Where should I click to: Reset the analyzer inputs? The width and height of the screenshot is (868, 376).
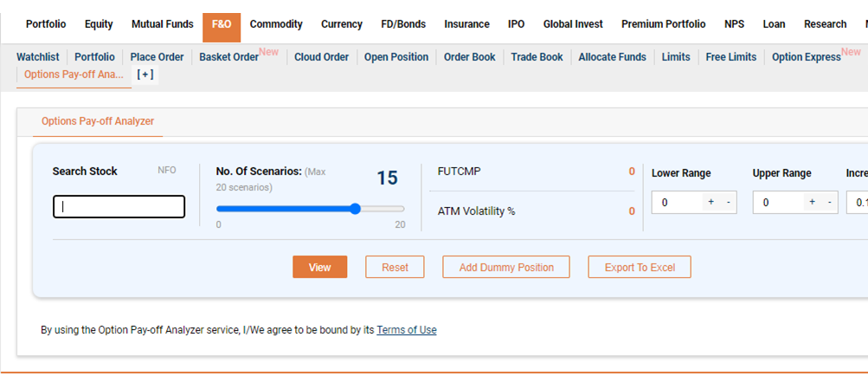point(395,267)
